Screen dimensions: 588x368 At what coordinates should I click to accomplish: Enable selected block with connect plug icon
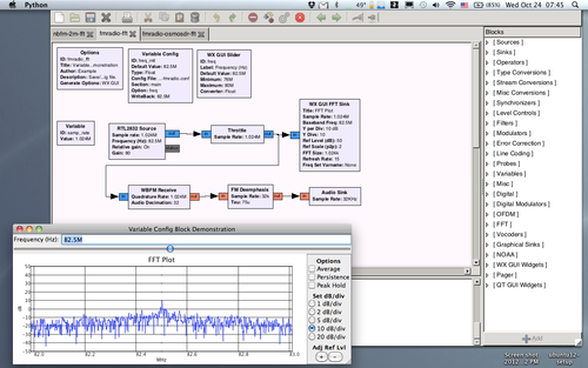click(357, 18)
